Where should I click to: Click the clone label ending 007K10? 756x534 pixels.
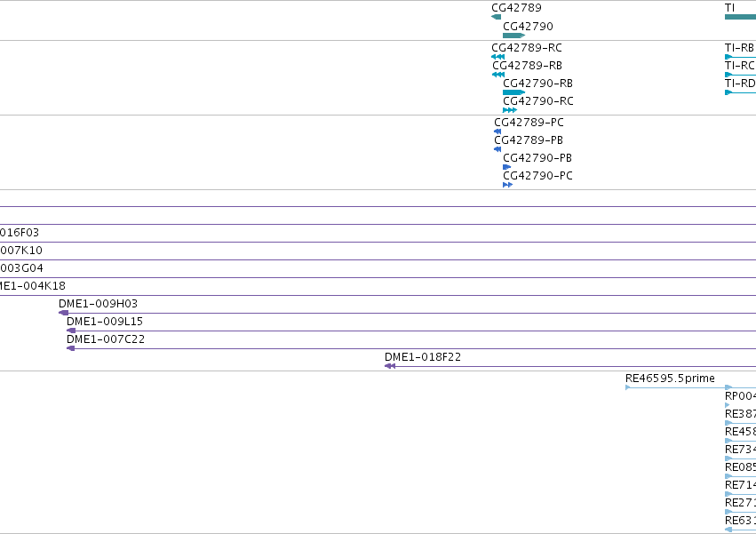(21, 251)
